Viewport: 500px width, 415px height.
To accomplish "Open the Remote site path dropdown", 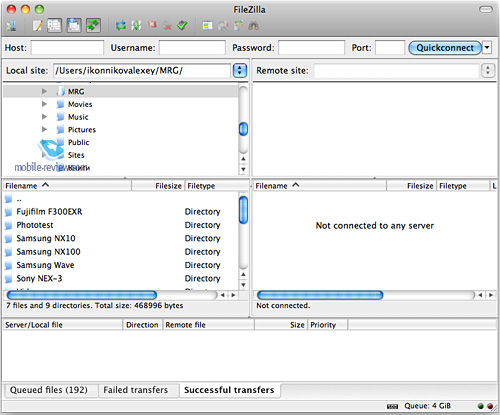I will tap(488, 70).
